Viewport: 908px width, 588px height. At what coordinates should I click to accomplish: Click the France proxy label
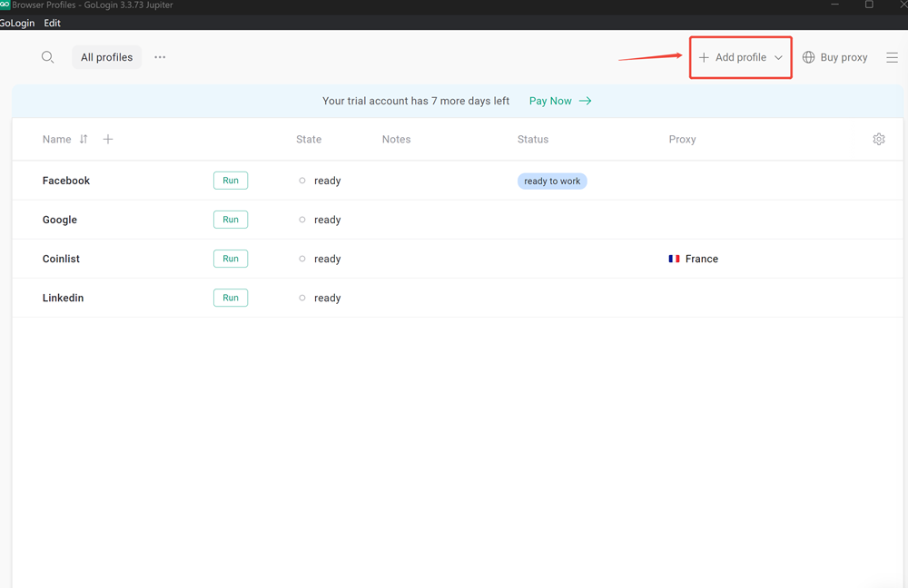pyautogui.click(x=701, y=259)
